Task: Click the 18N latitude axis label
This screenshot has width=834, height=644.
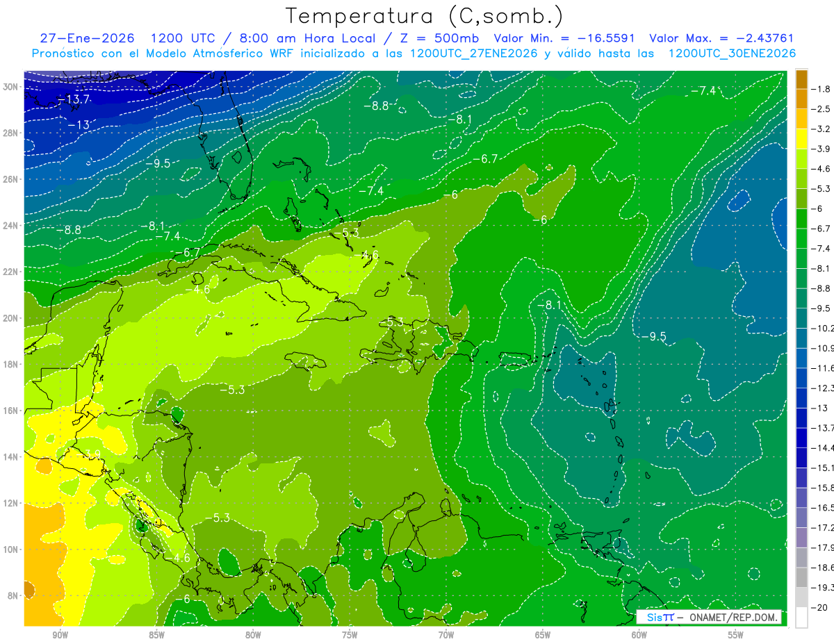Action: coord(10,364)
